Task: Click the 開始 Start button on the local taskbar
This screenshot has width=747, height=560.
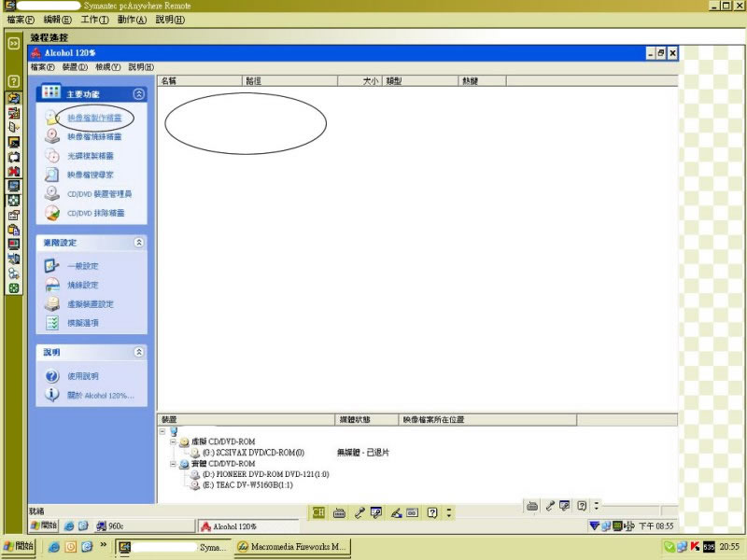Action: coord(19,546)
